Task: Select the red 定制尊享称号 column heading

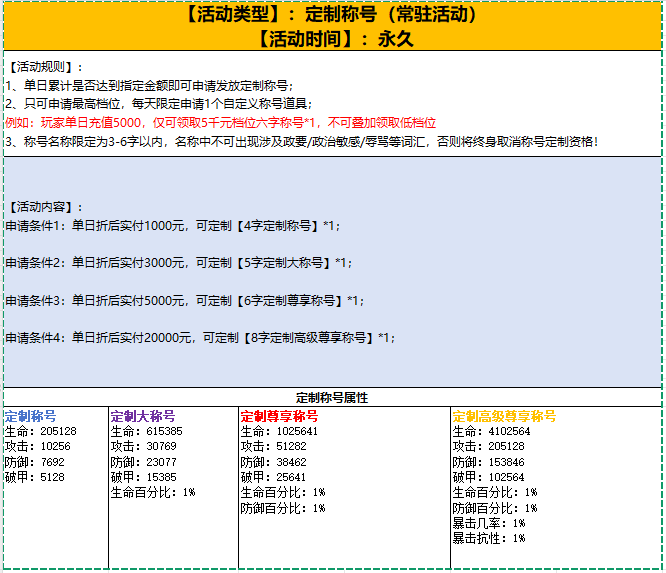Action: click(279, 415)
